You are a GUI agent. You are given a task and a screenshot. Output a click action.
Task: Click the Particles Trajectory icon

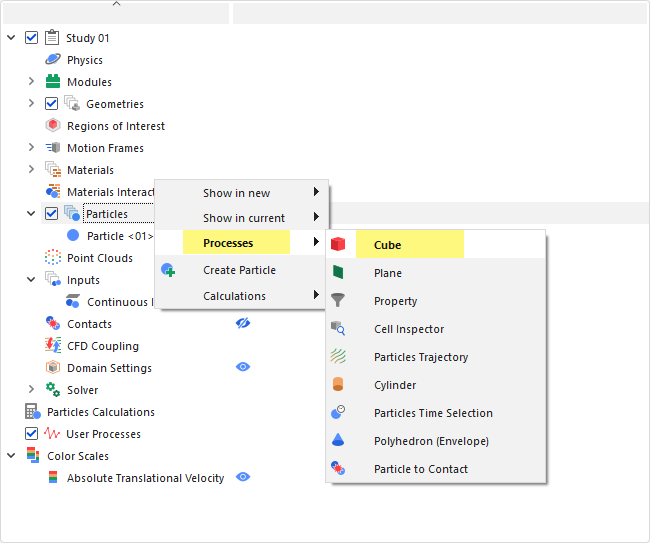coord(338,357)
